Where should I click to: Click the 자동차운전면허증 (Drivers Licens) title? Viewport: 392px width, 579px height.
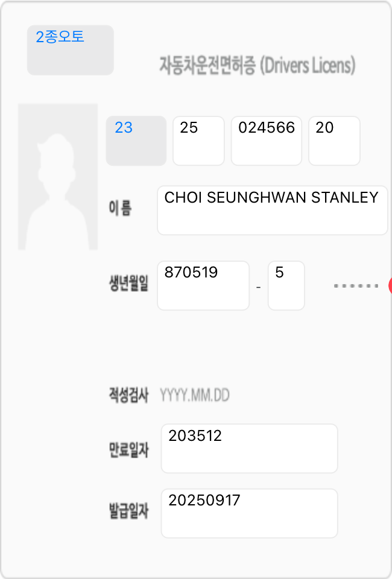click(257, 65)
